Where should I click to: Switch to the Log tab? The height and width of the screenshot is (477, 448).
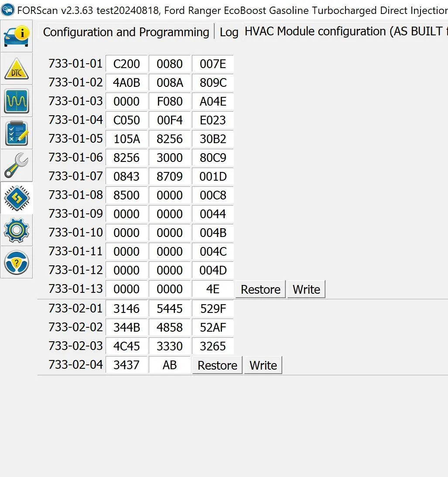229,32
